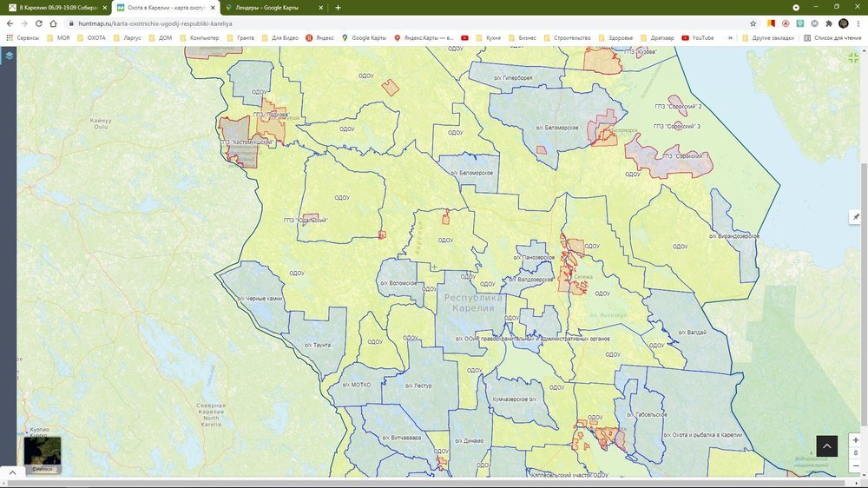This screenshot has height=488, width=868.
Task: Open the map layers panel
Action: click(9, 56)
